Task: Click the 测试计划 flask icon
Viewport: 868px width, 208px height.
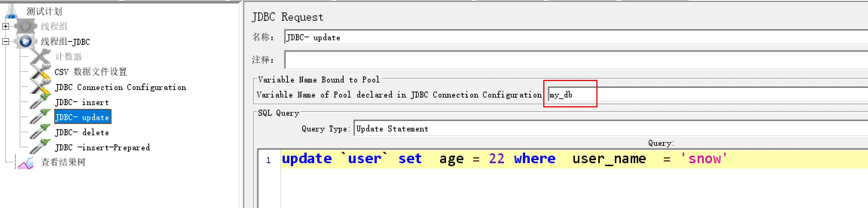Action: pyautogui.click(x=11, y=11)
